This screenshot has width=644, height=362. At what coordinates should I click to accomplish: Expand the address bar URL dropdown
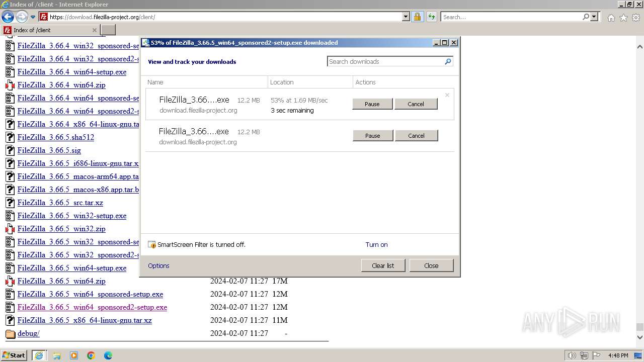pyautogui.click(x=406, y=17)
